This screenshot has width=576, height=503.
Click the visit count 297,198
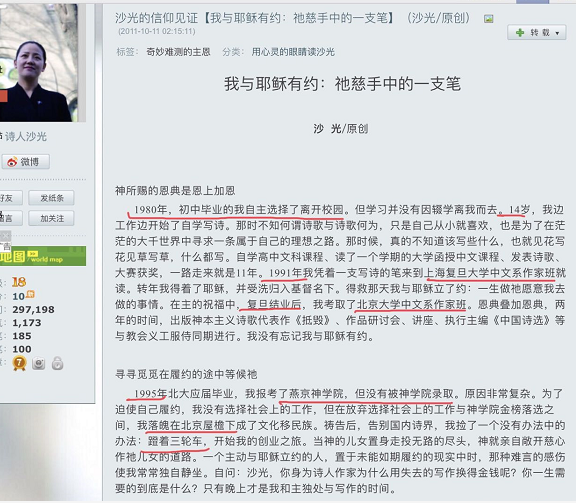[33, 310]
